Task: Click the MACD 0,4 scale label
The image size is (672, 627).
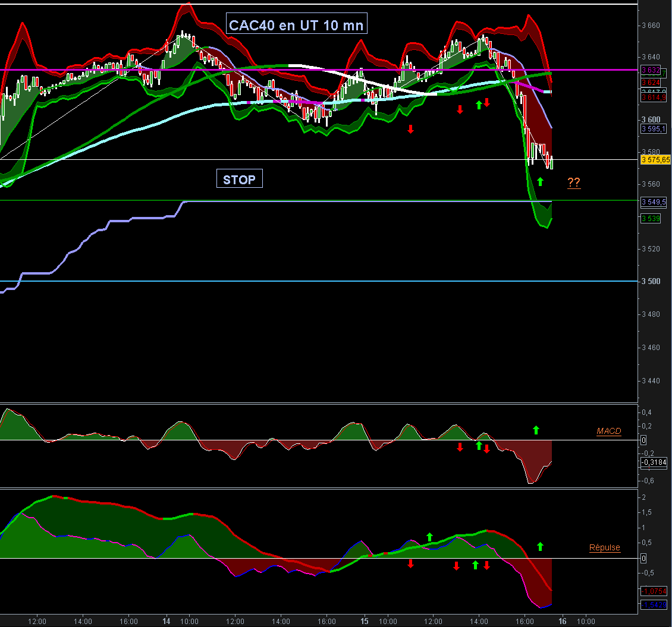Action: click(x=646, y=412)
